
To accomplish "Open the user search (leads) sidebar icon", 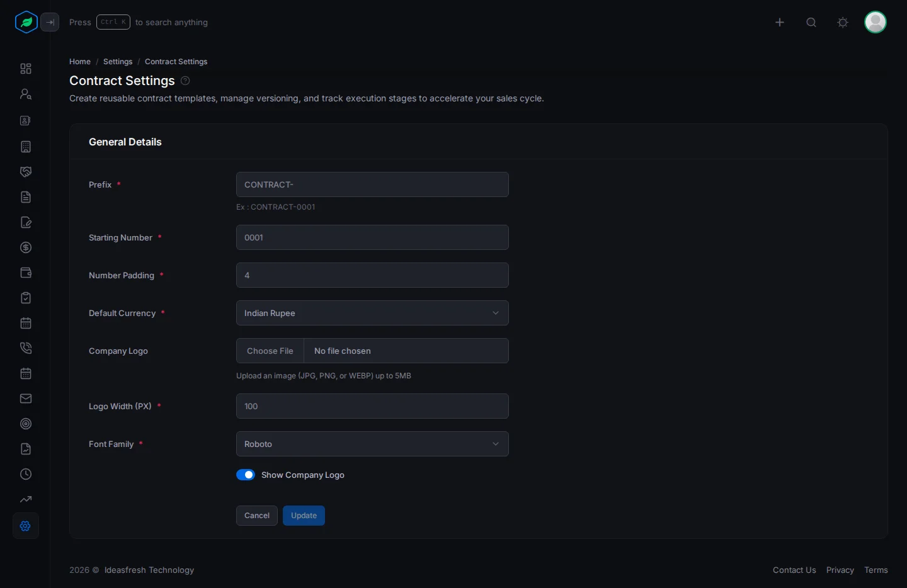I will [x=26, y=94].
